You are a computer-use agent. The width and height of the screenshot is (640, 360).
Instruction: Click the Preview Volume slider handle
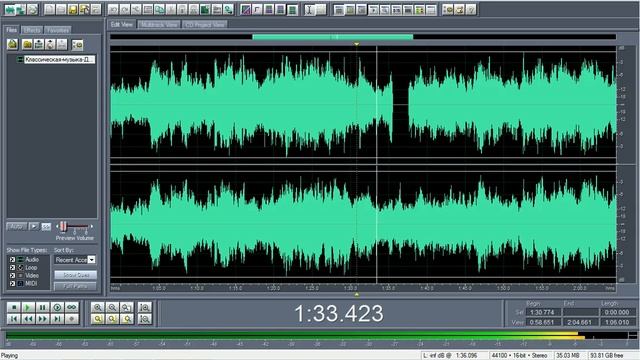pyautogui.click(x=63, y=226)
